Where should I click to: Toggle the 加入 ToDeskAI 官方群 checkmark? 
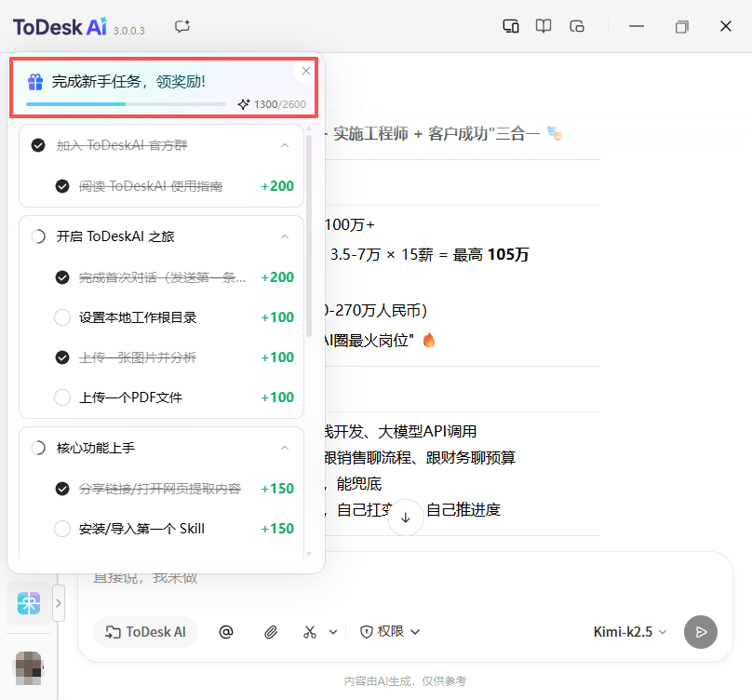coord(38,145)
